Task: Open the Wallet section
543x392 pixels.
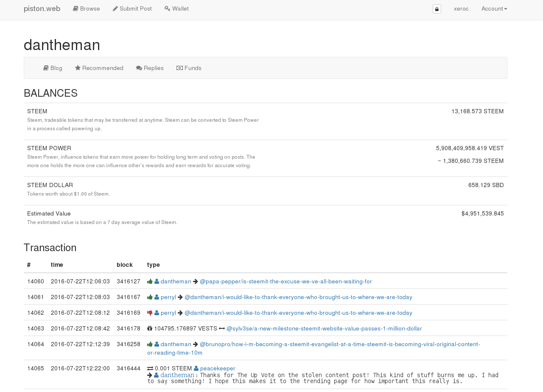Action: coord(176,9)
